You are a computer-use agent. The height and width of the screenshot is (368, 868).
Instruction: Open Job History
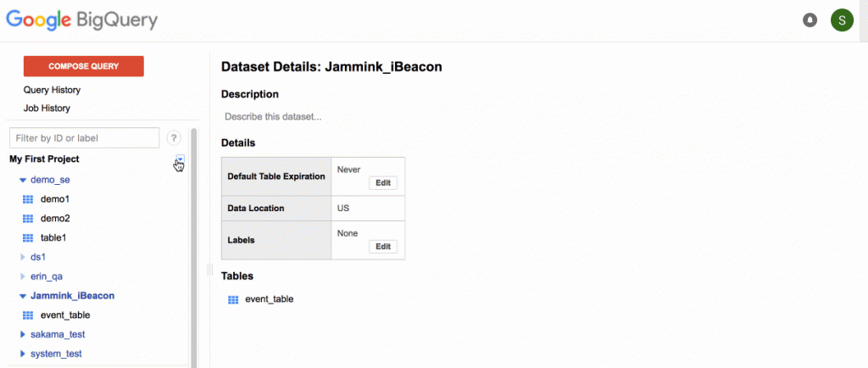(x=47, y=108)
